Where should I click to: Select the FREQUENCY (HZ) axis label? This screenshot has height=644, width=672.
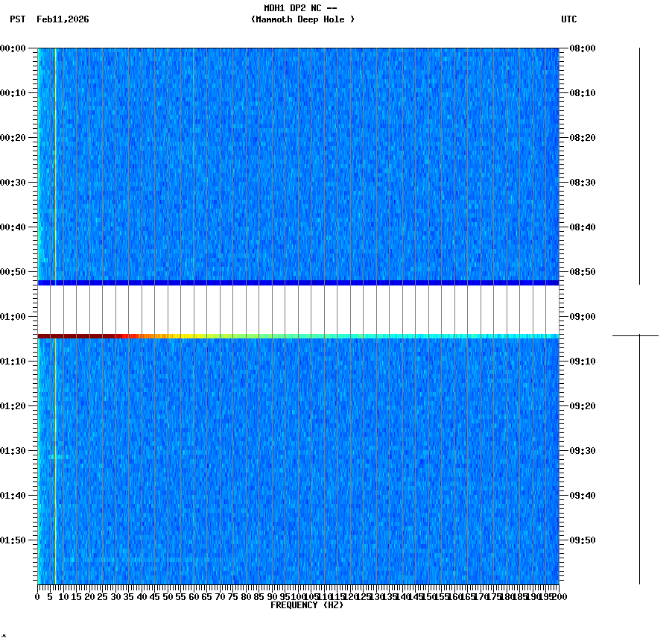pos(308,605)
